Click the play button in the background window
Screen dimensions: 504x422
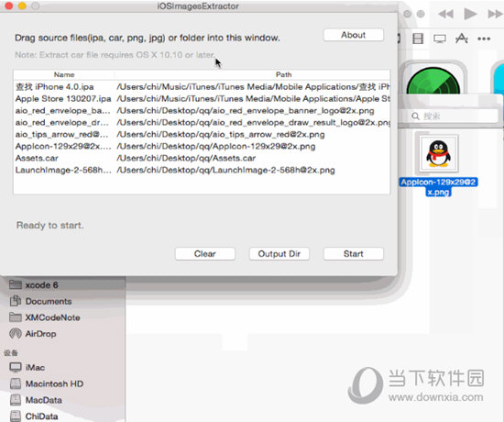(471, 14)
